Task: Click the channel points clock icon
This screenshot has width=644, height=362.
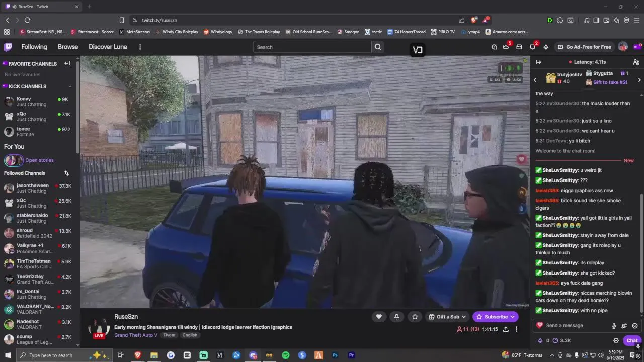Action: coord(555,340)
